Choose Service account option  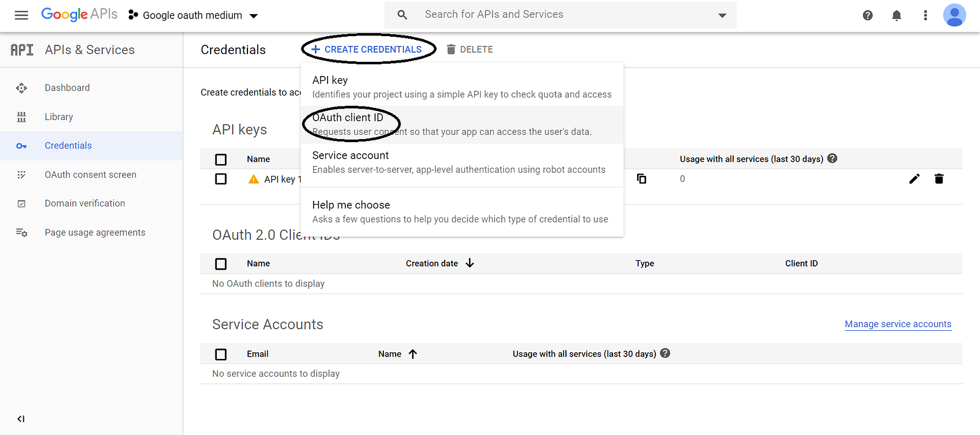(x=462, y=162)
